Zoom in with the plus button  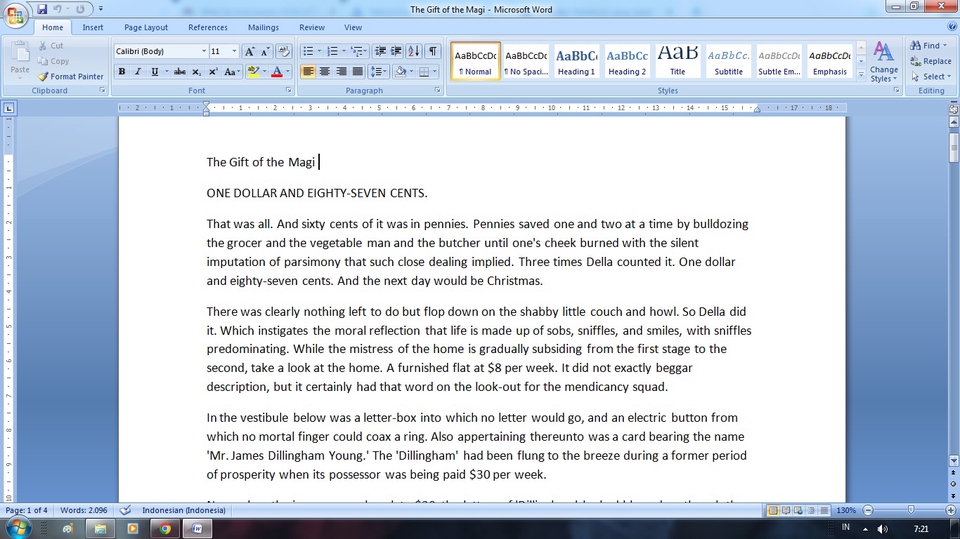951,510
